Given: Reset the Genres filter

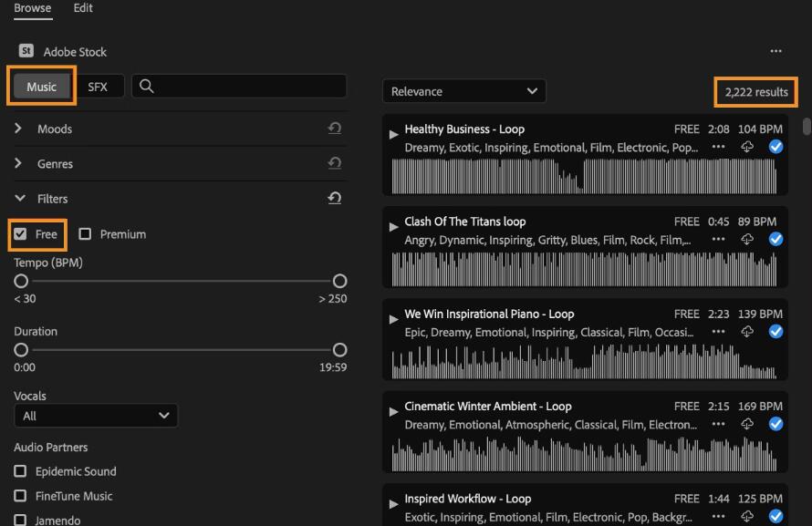Looking at the screenshot, I should click(x=334, y=163).
